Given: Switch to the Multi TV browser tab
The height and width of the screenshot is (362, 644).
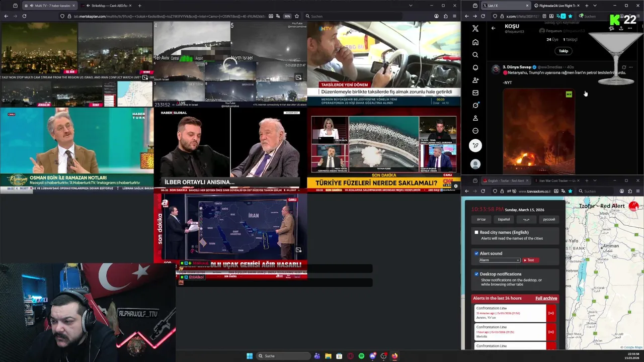Looking at the screenshot, I should pos(49,6).
